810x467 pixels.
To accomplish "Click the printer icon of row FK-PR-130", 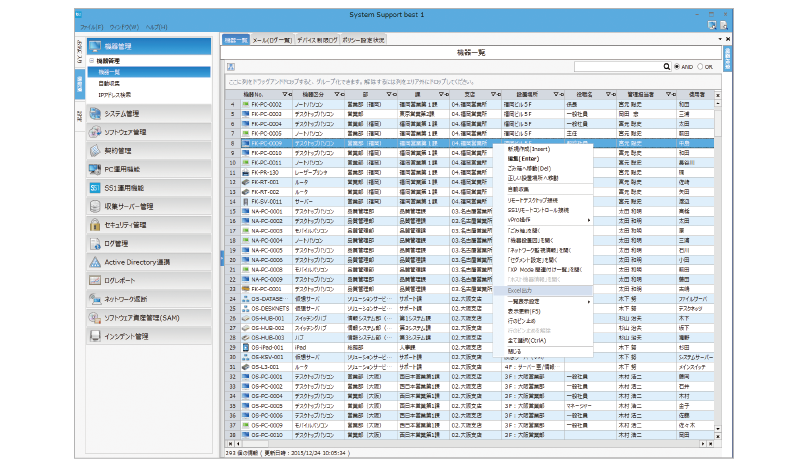I will tap(246, 173).
